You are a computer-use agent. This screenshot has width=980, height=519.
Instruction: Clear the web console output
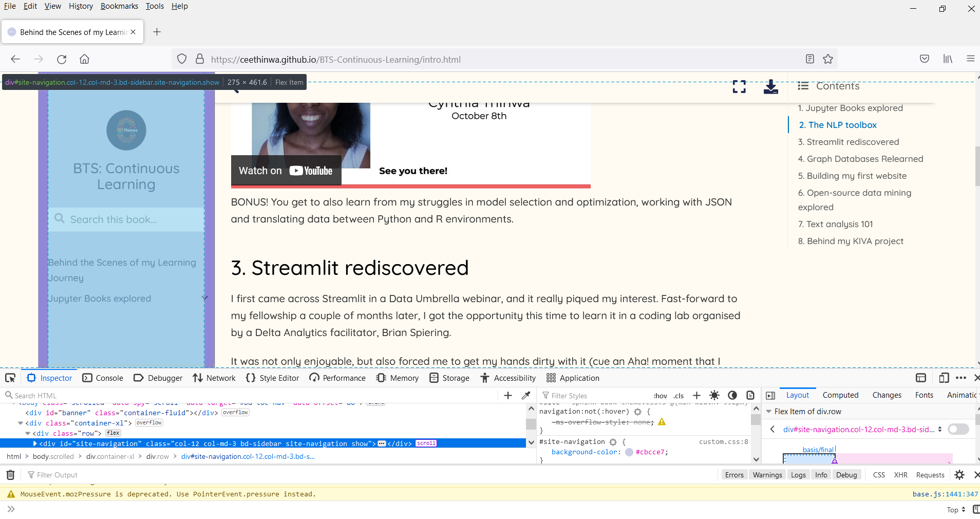coord(10,475)
